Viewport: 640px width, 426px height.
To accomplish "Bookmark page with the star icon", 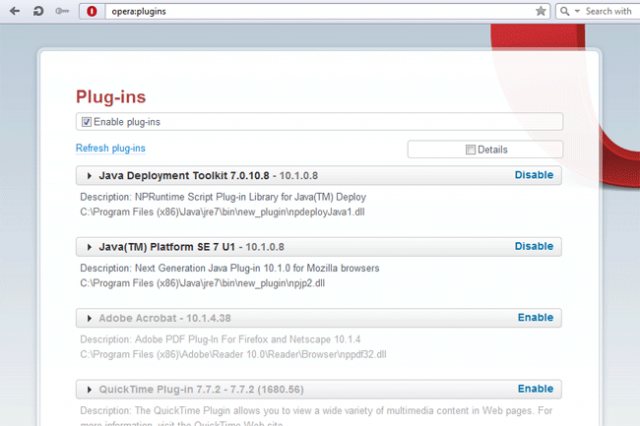I will 541,11.
